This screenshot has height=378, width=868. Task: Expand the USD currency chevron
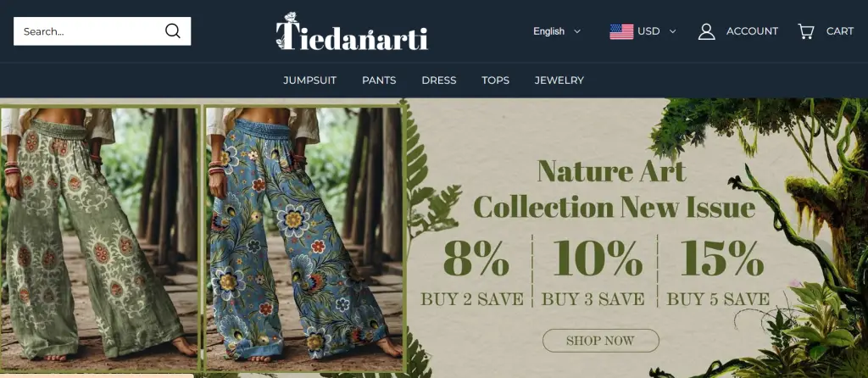pos(672,31)
